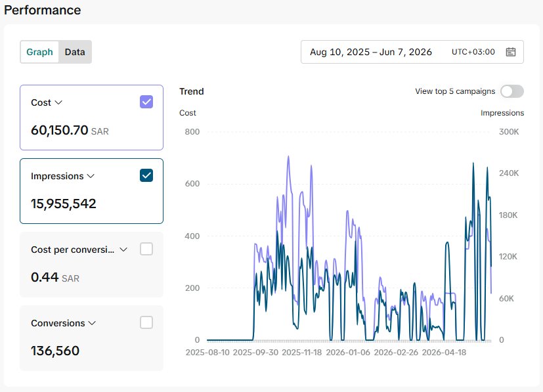543x392 pixels.
Task: Click the Performance section title
Action: (42, 10)
